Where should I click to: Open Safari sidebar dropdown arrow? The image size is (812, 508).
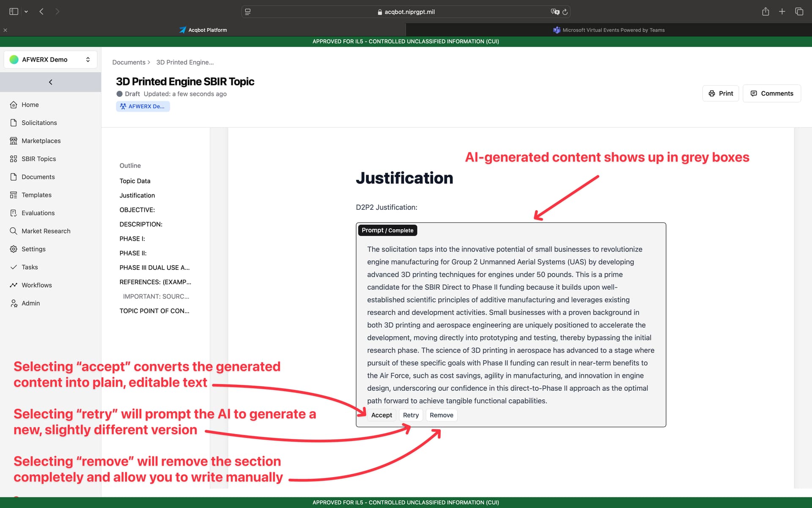pyautogui.click(x=26, y=11)
